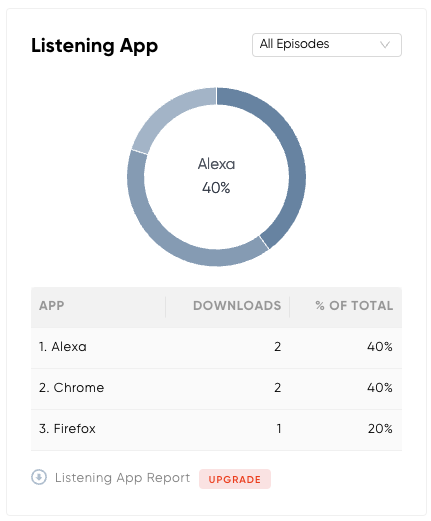This screenshot has width=431, height=521.
Task: Select the Alexa table row
Action: [x=216, y=348]
